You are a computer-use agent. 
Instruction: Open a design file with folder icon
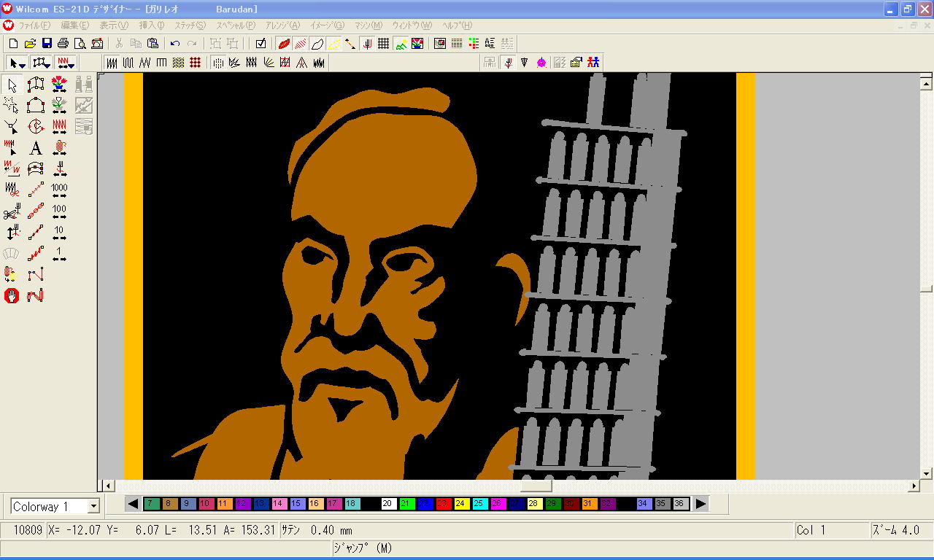[x=30, y=44]
